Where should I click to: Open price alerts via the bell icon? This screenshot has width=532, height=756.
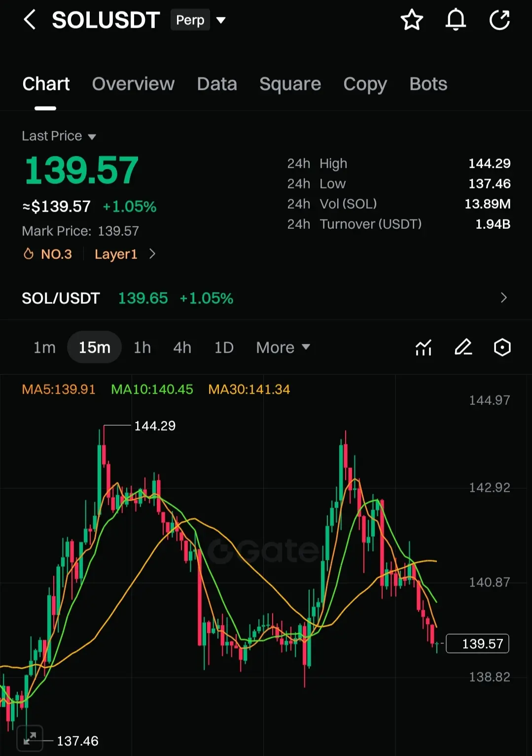[x=456, y=20]
